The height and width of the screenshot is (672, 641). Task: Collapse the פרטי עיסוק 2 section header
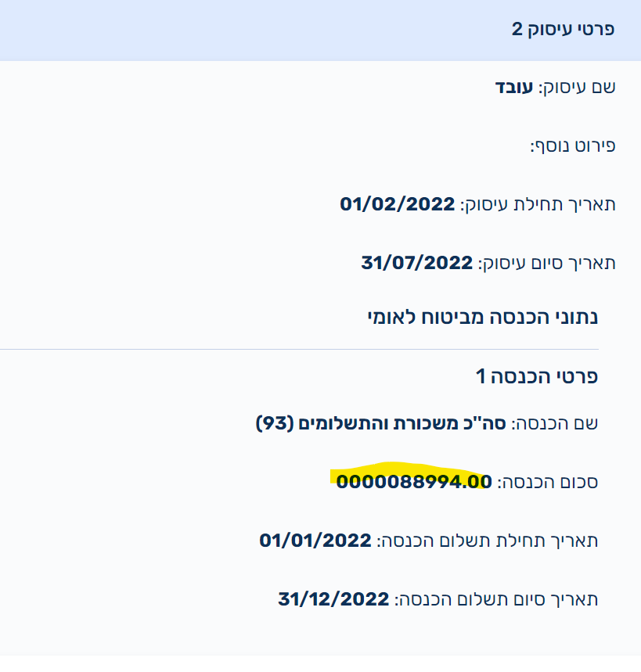563,30
